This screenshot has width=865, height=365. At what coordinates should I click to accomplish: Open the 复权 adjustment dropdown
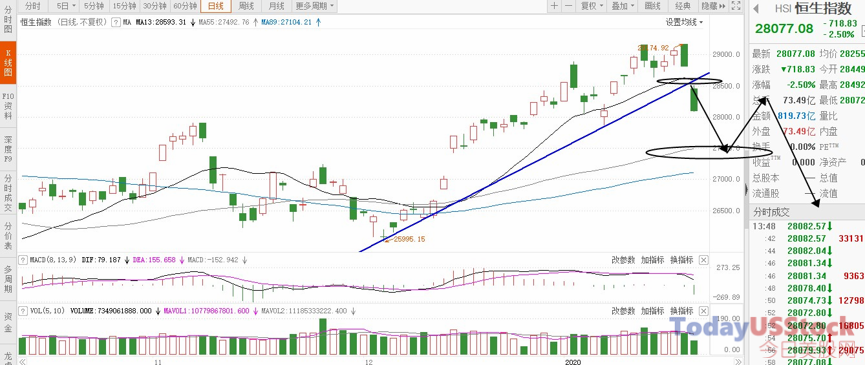[592, 6]
